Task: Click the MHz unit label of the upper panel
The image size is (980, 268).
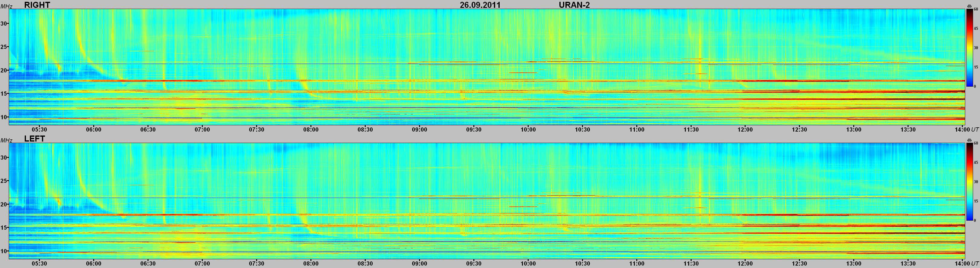Action: pos(6,6)
